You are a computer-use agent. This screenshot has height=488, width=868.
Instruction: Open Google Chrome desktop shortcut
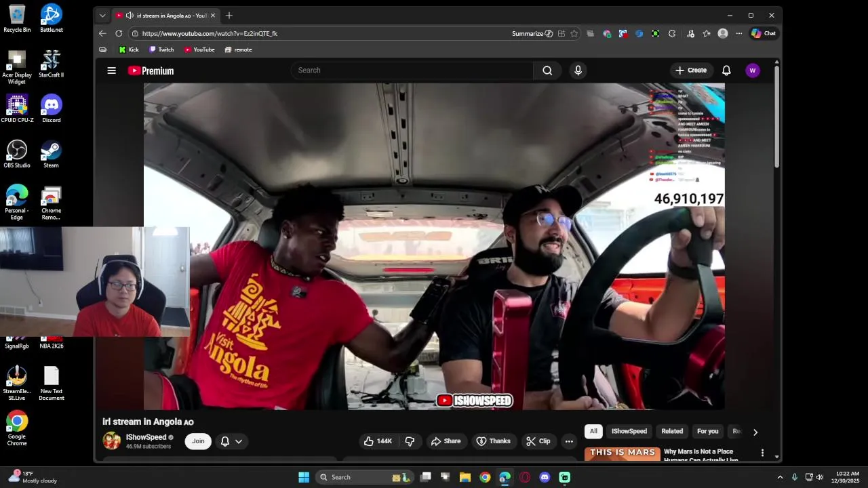17,428
